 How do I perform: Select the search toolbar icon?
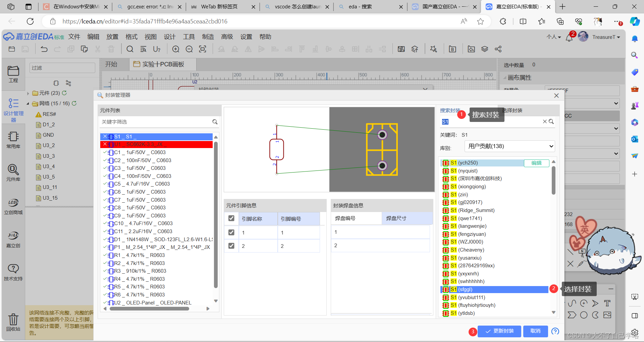tap(129, 49)
